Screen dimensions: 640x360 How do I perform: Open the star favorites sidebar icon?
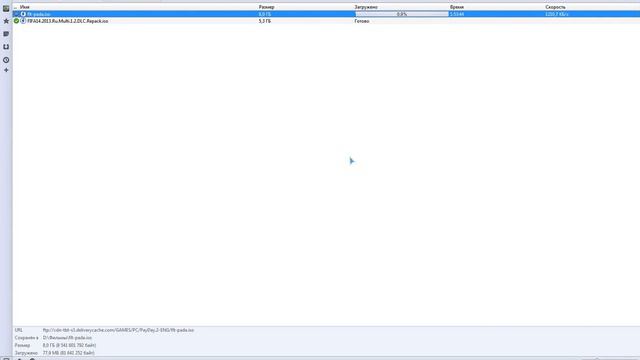click(x=6, y=21)
